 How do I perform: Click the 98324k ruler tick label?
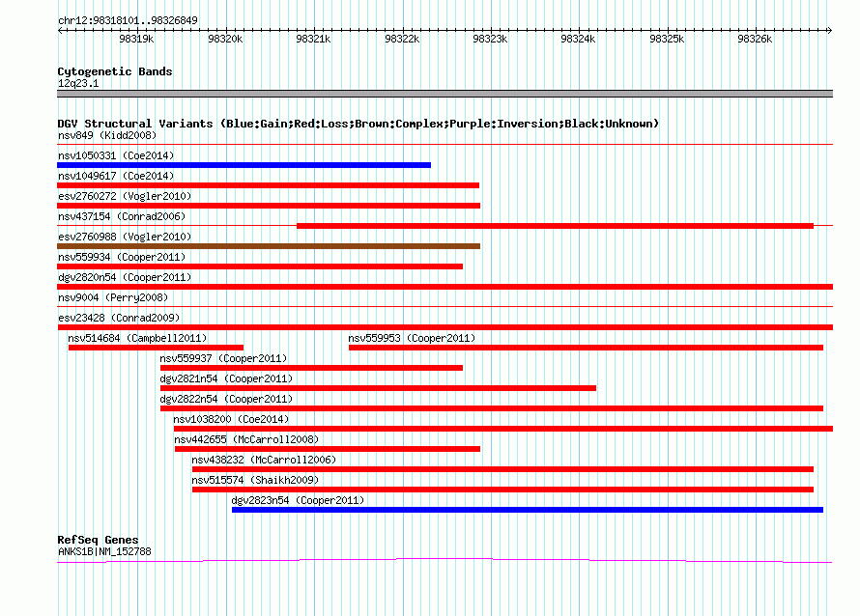point(578,39)
